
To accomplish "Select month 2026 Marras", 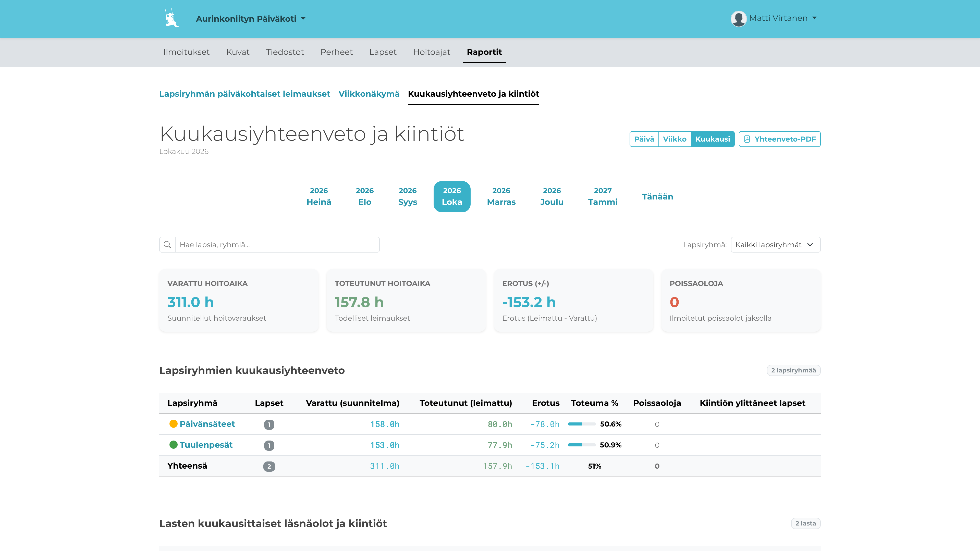I will point(501,197).
